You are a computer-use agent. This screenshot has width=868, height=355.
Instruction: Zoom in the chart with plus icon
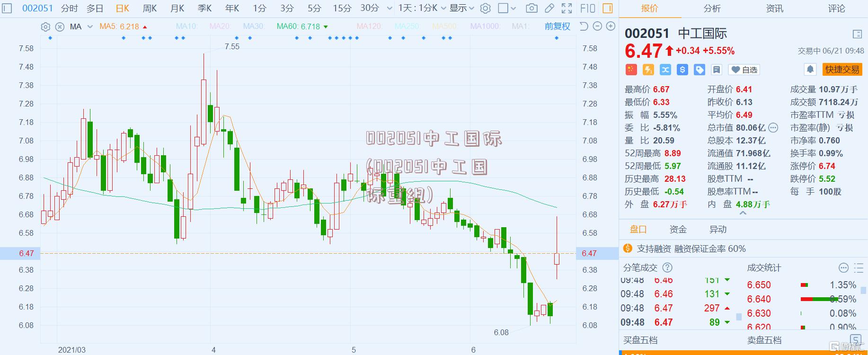coord(611,27)
